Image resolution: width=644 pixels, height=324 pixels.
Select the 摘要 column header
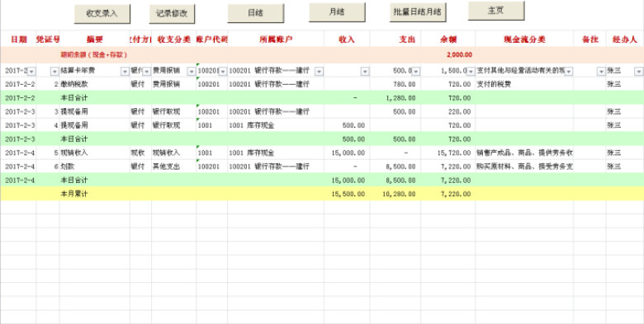tap(94, 40)
